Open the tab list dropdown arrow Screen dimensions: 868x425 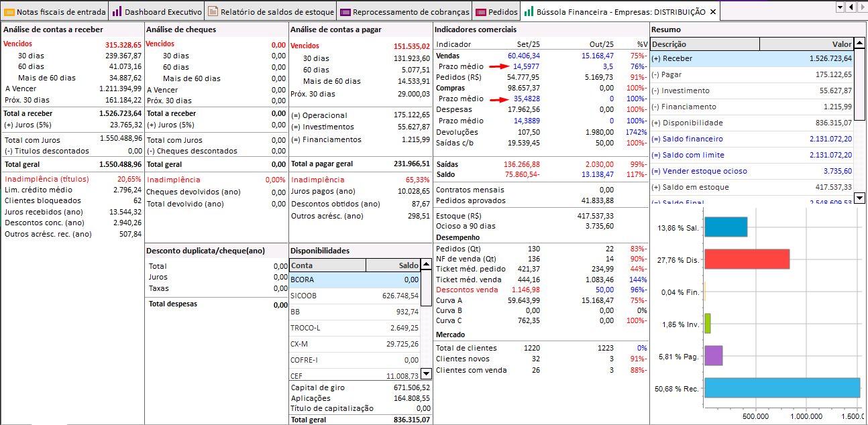839,7
